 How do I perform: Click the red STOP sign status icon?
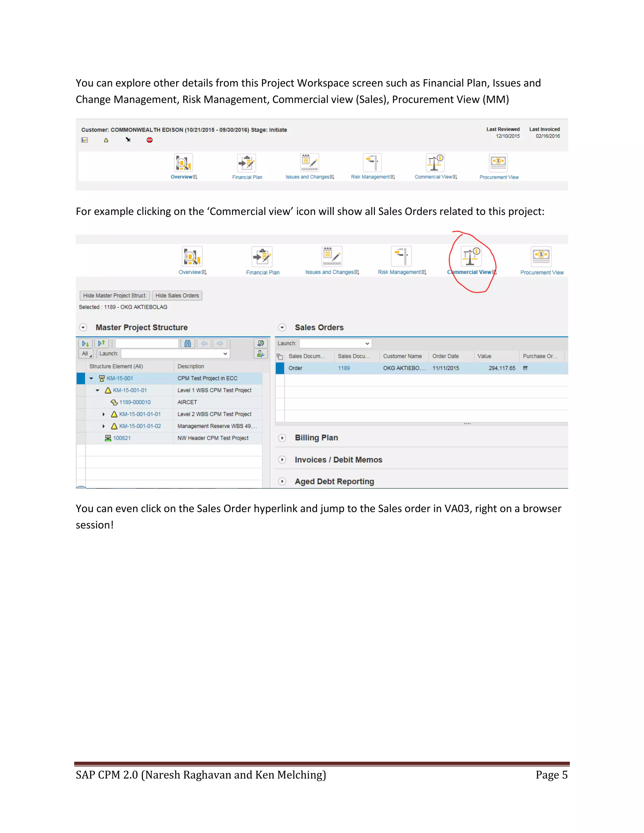[150, 140]
